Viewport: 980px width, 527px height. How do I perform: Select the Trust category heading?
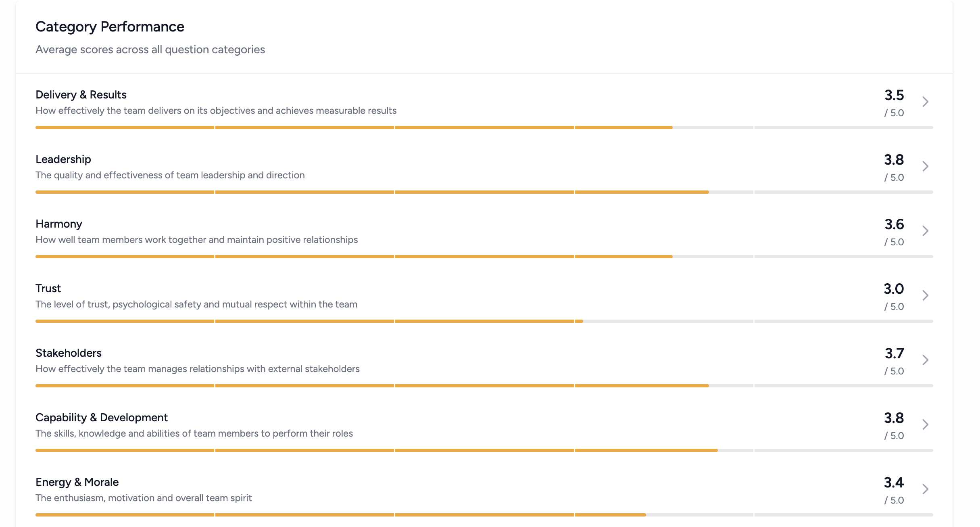48,289
